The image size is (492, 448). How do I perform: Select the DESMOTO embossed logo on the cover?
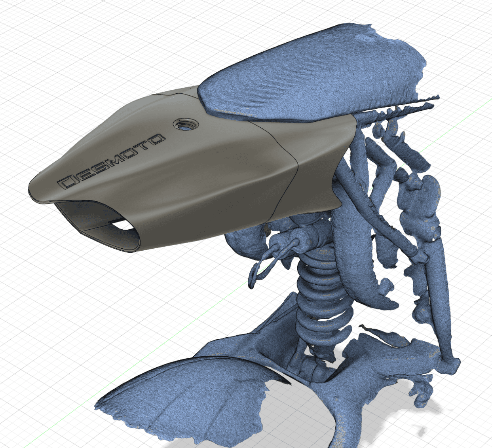point(111,161)
